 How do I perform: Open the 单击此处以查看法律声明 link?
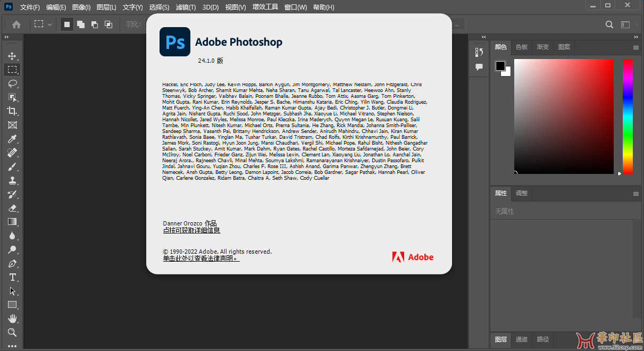pos(201,258)
